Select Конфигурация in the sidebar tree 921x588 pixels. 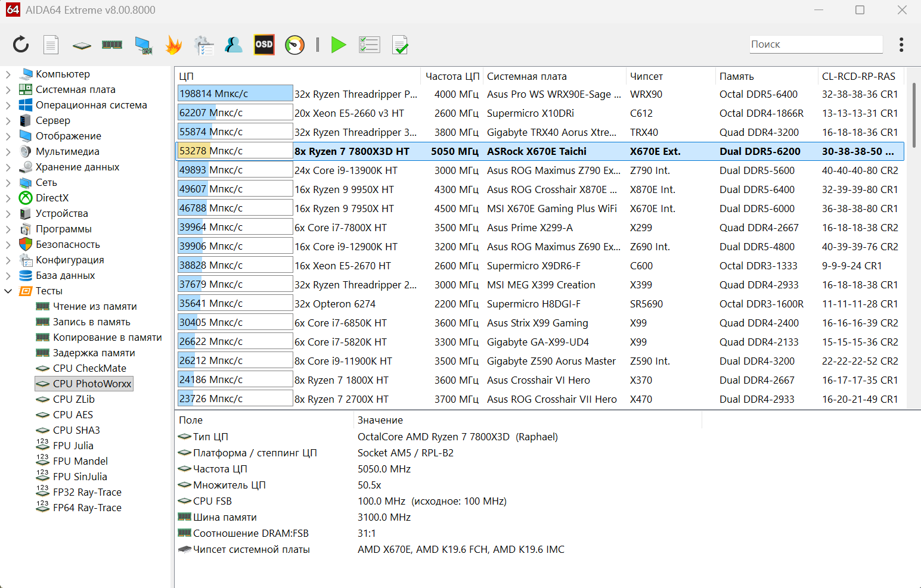click(x=70, y=260)
